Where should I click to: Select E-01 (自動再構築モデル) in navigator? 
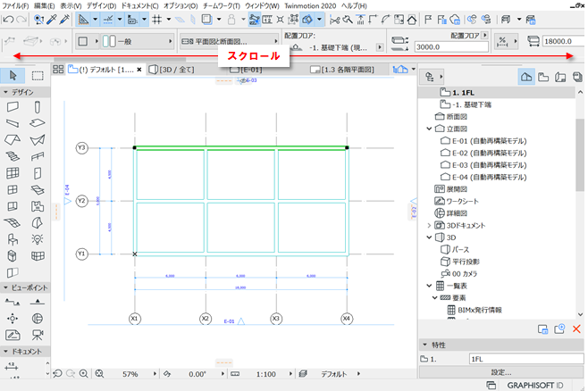tap(483, 141)
